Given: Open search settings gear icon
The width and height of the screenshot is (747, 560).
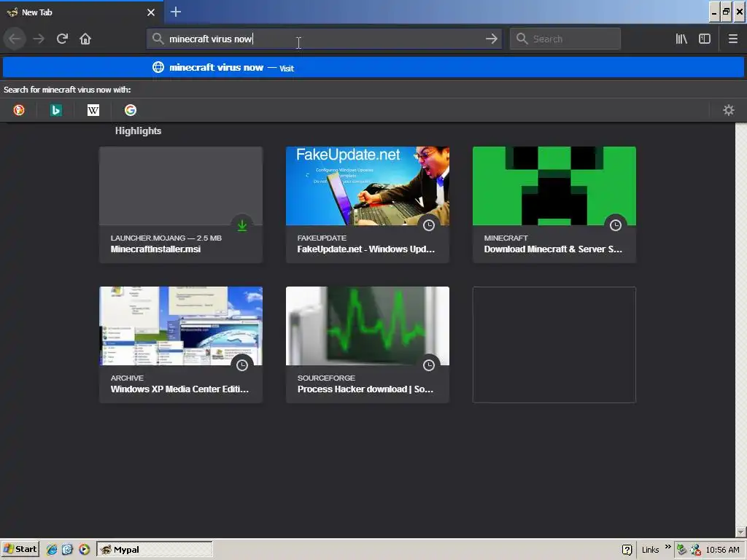Looking at the screenshot, I should tap(729, 111).
